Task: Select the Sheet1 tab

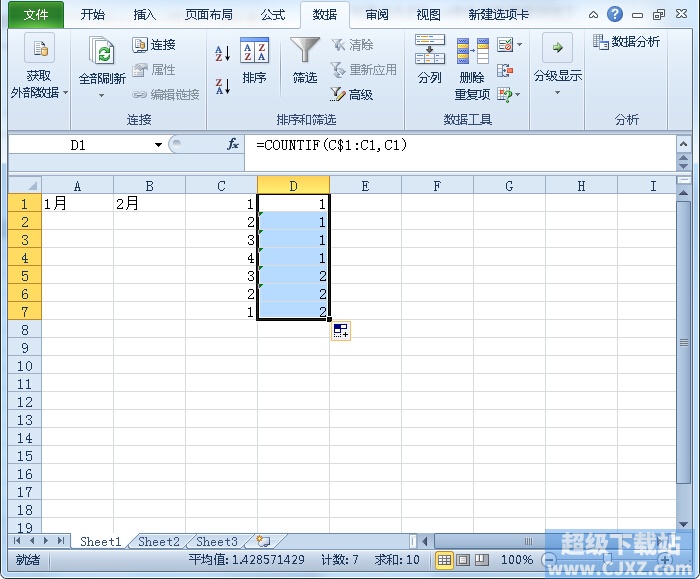Action: pos(100,542)
